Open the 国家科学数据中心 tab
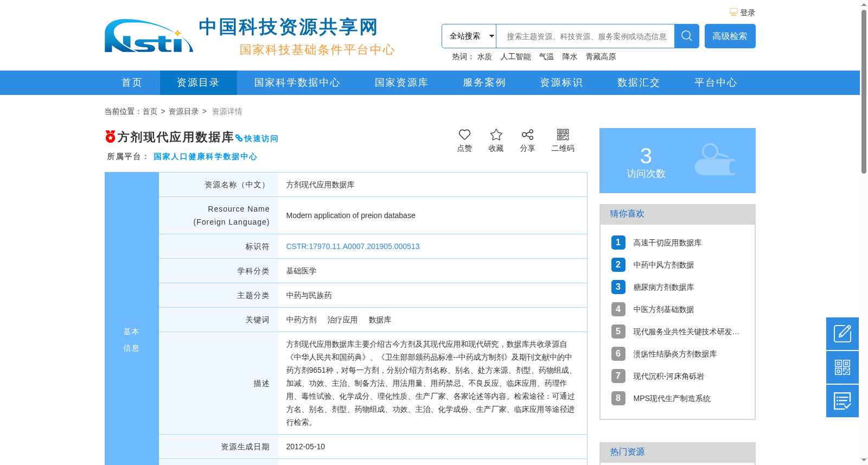Image resolution: width=868 pixels, height=465 pixels. [x=297, y=82]
